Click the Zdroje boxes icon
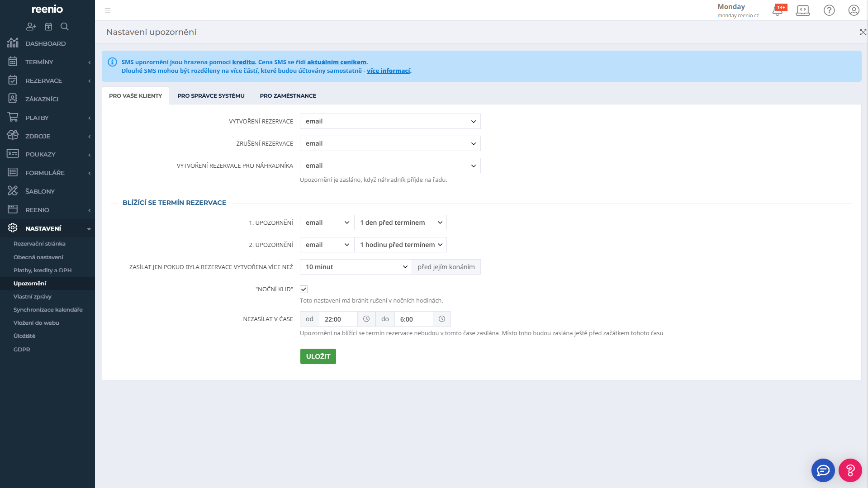 point(13,135)
